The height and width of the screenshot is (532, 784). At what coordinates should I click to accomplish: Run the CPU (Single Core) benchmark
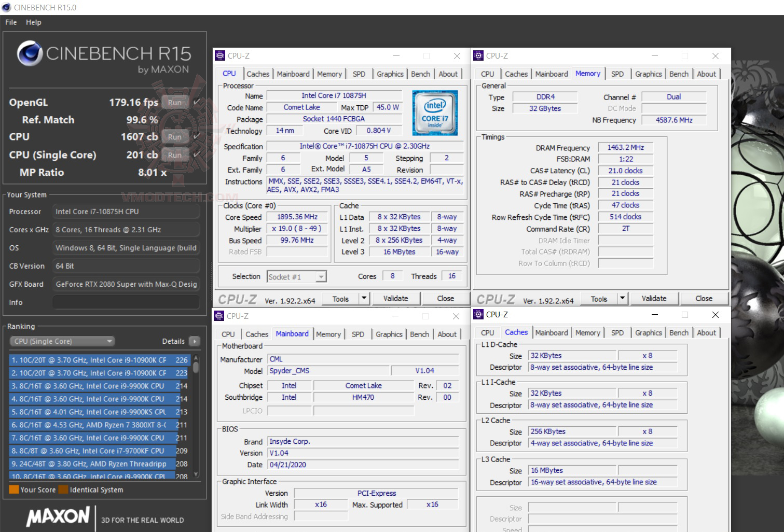[175, 155]
